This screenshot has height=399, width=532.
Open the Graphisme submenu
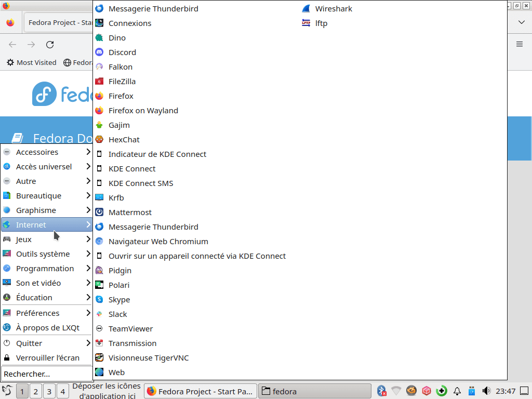(47, 211)
